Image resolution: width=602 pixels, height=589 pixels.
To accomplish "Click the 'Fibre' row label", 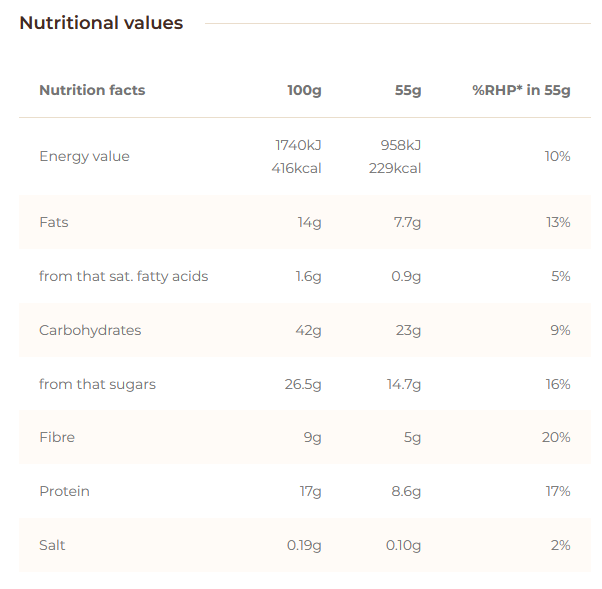I will pyautogui.click(x=57, y=437).
